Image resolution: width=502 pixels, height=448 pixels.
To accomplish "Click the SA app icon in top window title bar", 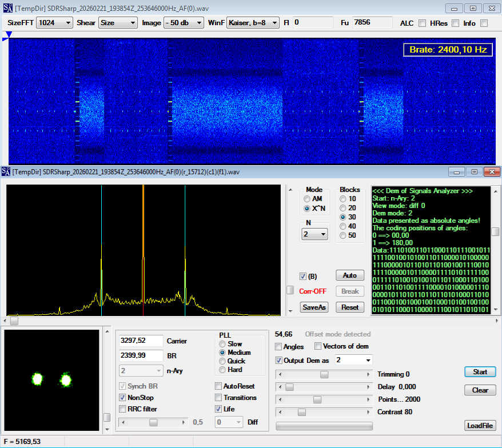I will (x=7, y=8).
